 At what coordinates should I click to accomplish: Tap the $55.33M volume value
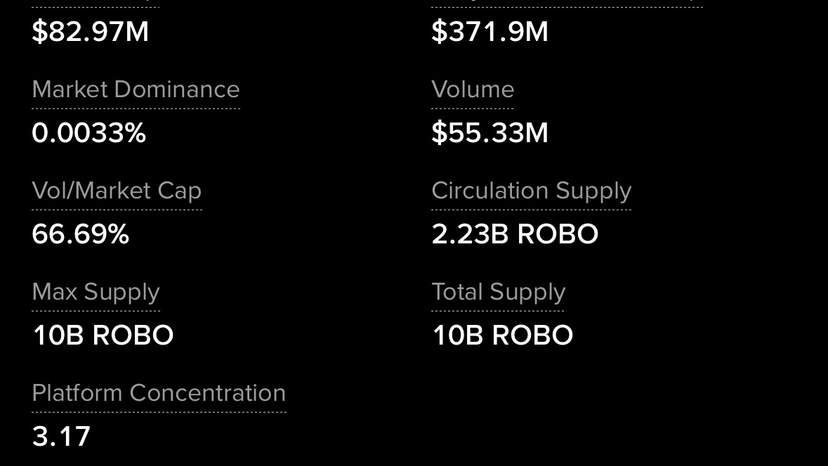tap(489, 133)
